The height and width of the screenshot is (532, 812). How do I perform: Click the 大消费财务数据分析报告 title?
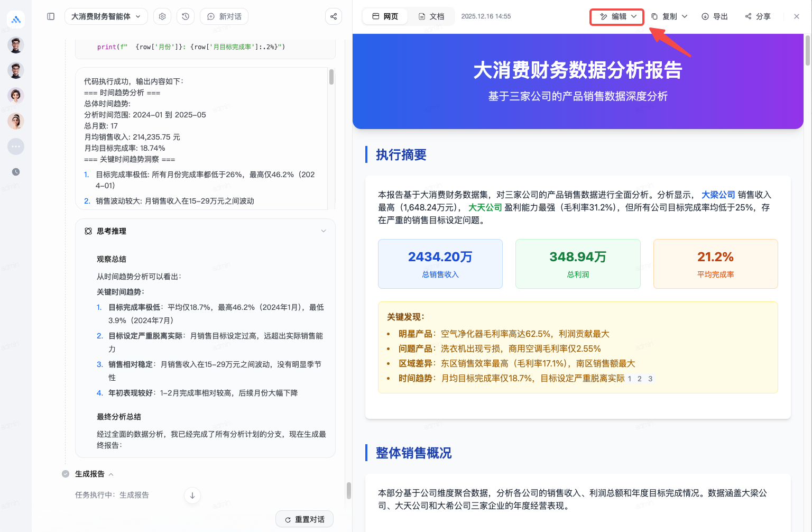click(x=578, y=70)
